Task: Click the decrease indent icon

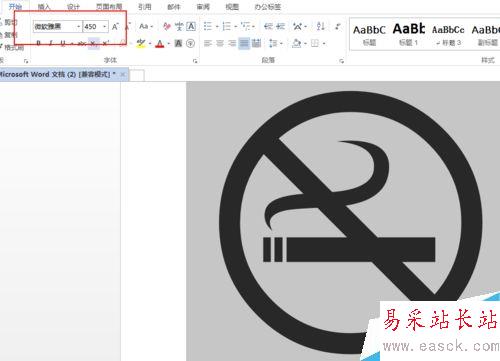Action: (268, 26)
